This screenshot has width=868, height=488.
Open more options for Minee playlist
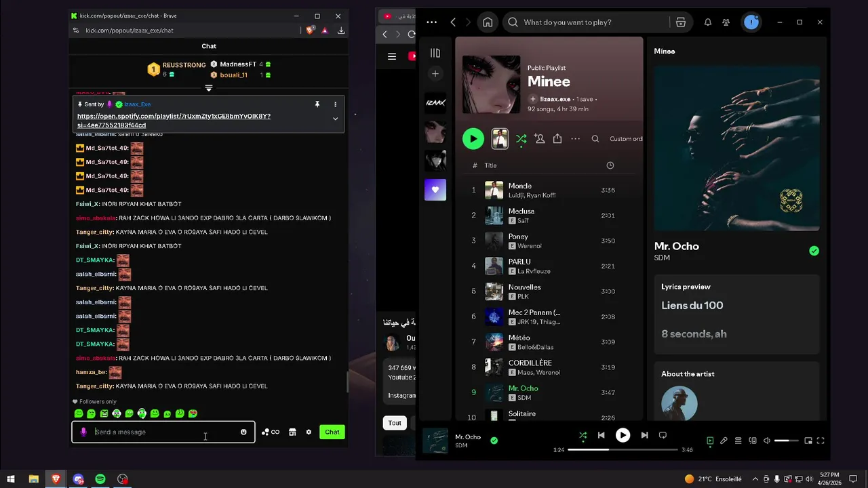pos(576,139)
